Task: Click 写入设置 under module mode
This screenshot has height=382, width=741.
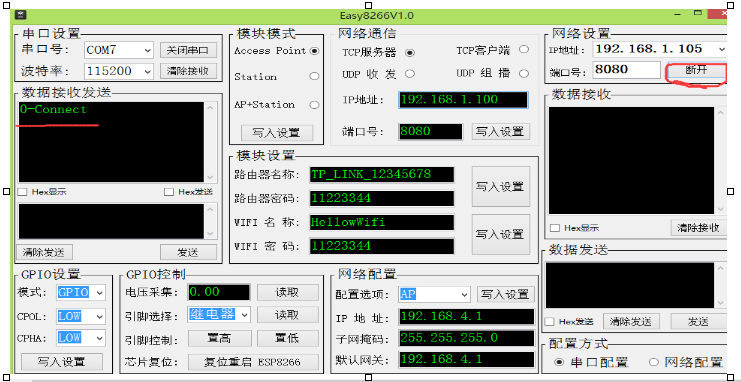Action: (276, 133)
